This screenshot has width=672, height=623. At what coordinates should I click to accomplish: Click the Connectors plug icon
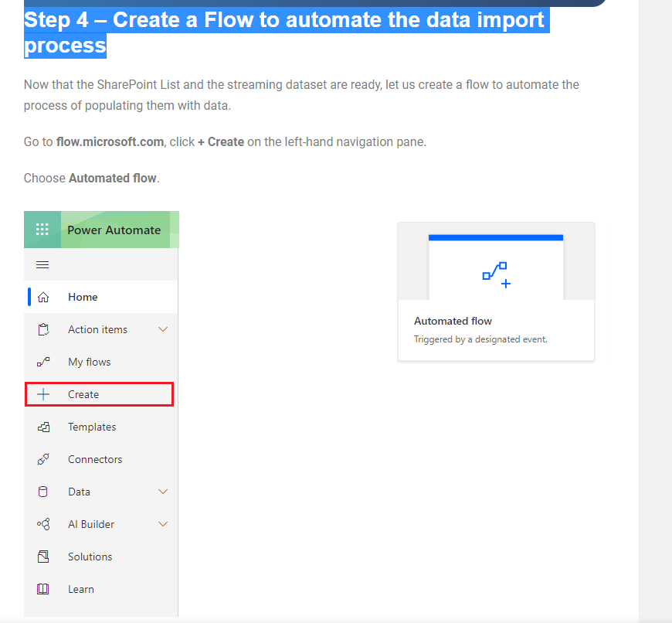pyautogui.click(x=43, y=459)
